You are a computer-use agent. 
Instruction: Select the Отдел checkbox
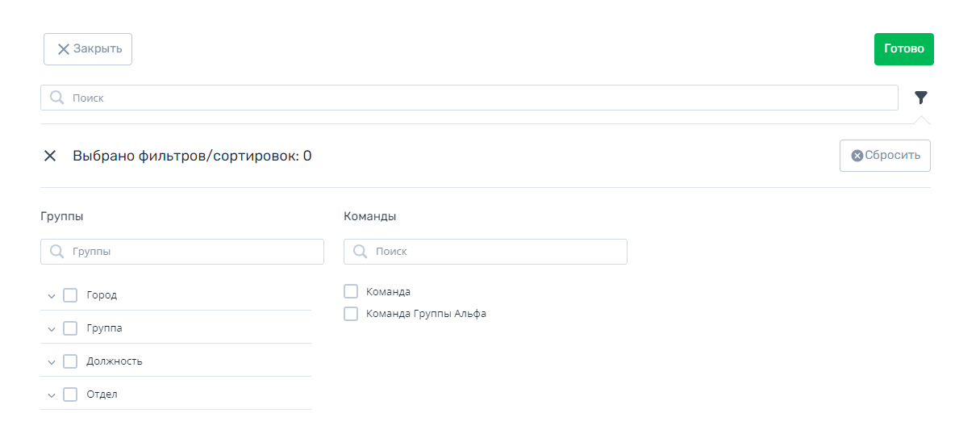point(70,394)
